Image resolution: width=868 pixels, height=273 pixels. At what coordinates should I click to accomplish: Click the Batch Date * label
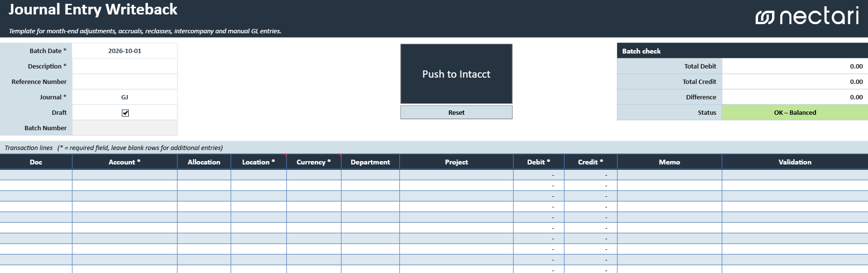click(48, 51)
